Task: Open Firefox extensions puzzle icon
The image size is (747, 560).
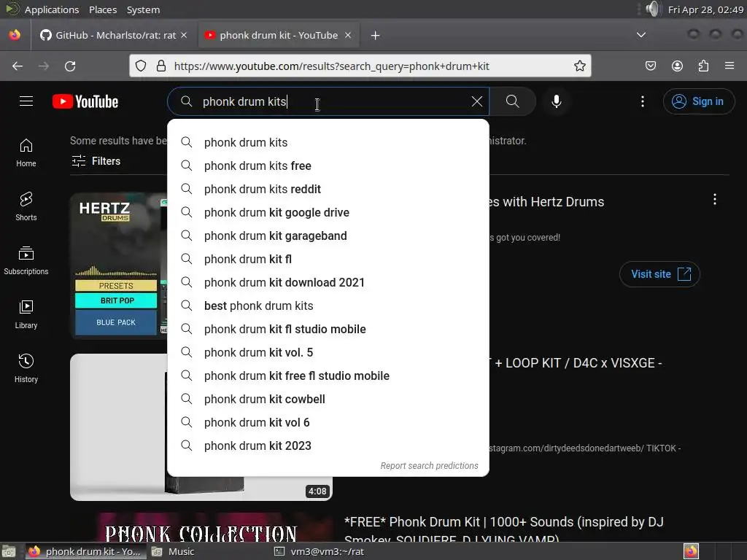Action: pos(703,66)
